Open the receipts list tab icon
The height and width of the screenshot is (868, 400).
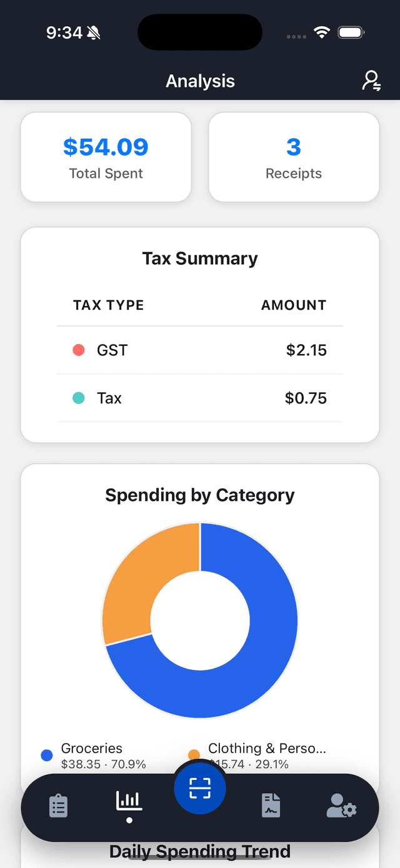click(58, 806)
